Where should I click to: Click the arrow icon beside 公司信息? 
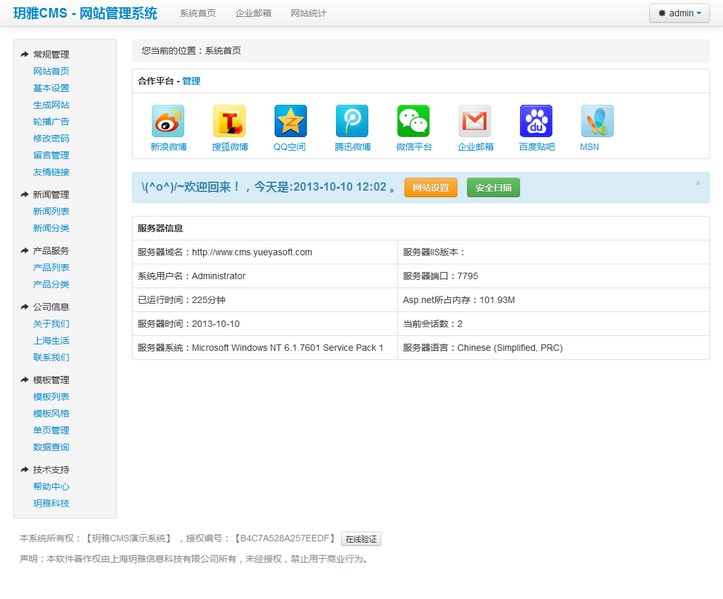(24, 307)
